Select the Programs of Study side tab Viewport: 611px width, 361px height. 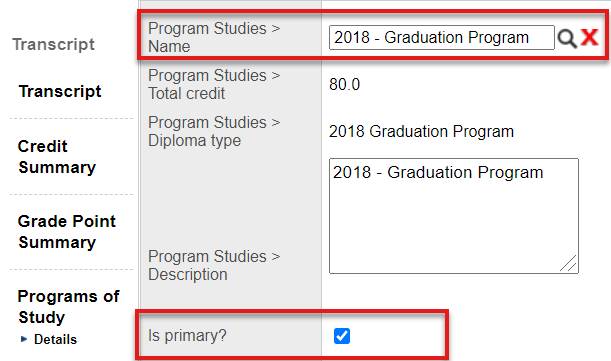coord(69,306)
